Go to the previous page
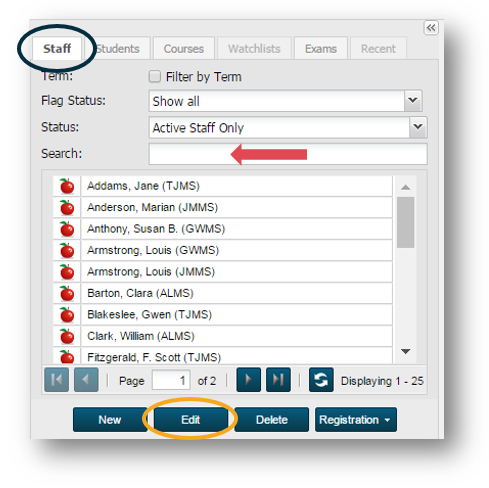489x488 pixels. point(86,380)
